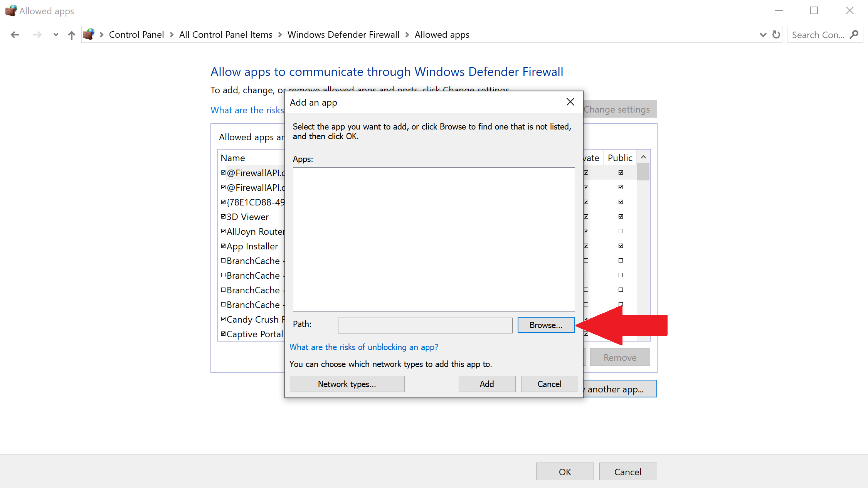Image resolution: width=868 pixels, height=488 pixels.
Task: Expand the address bar history dropdown
Action: tap(763, 35)
